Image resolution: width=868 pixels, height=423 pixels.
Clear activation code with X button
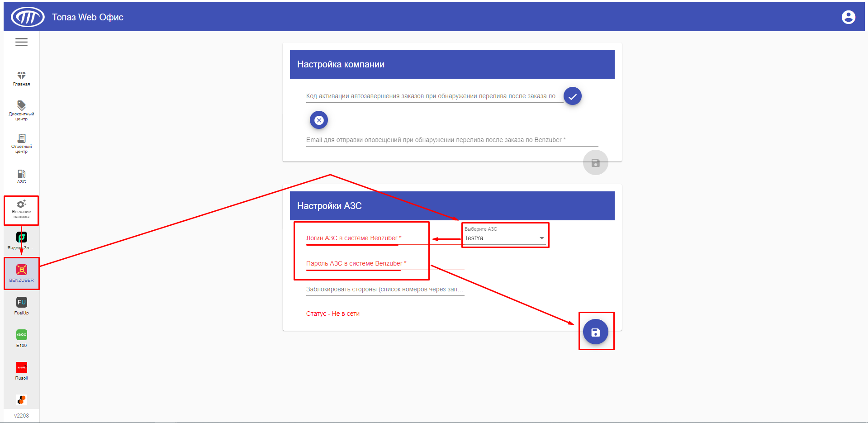[x=319, y=120]
